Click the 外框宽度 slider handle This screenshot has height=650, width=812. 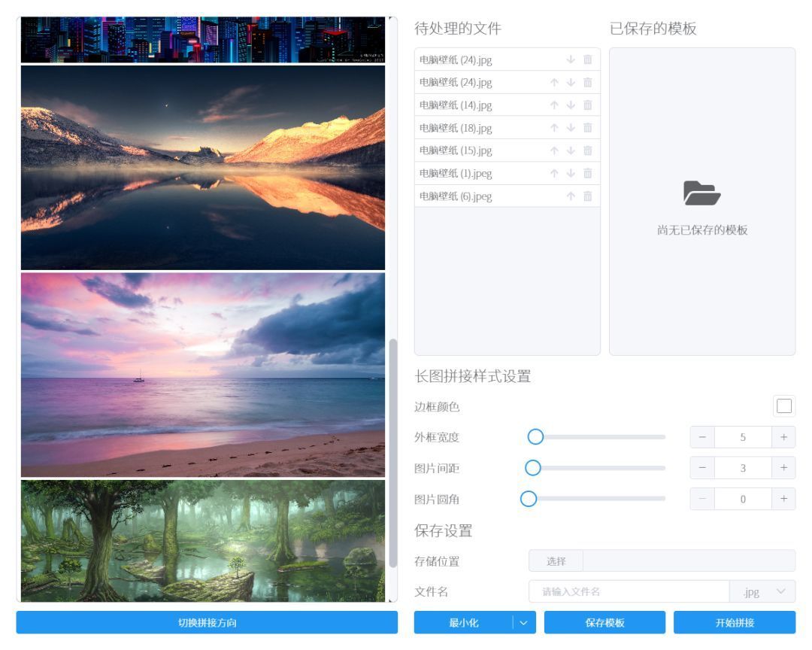[535, 437]
